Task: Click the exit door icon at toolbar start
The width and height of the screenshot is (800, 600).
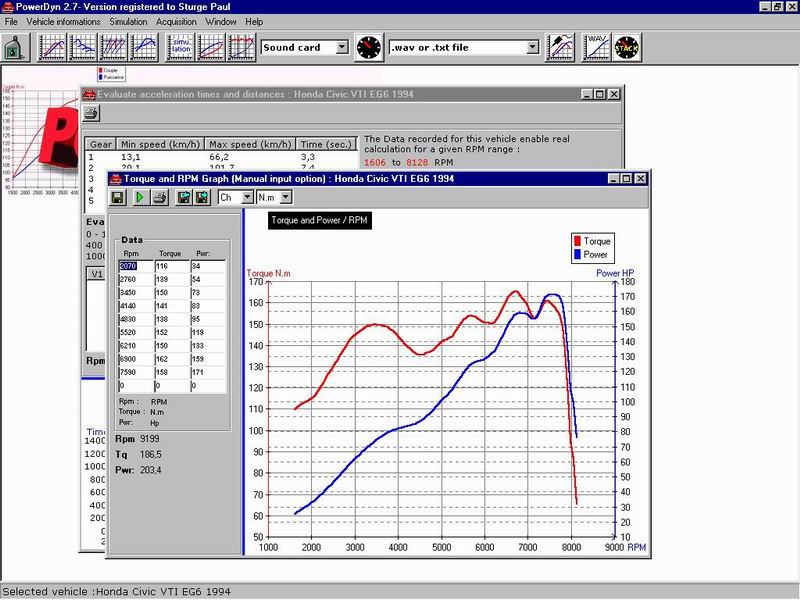Action: 15,47
